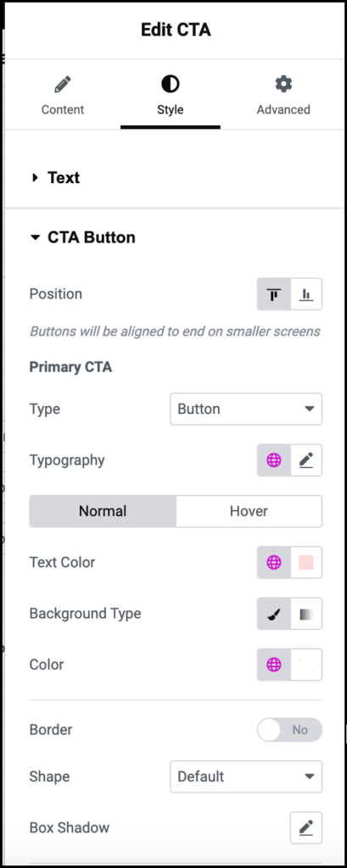
Task: Click the Typography global fonts globe icon
Action: 274,460
